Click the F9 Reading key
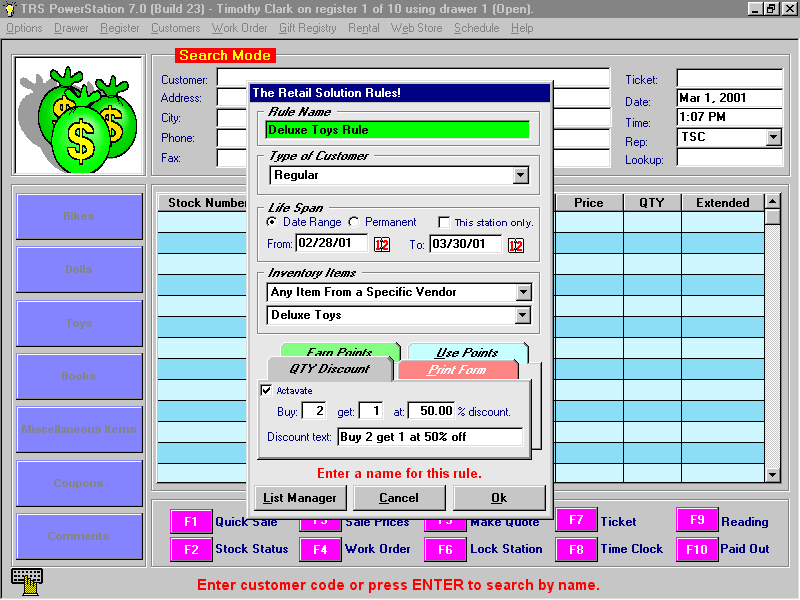 coord(697,520)
